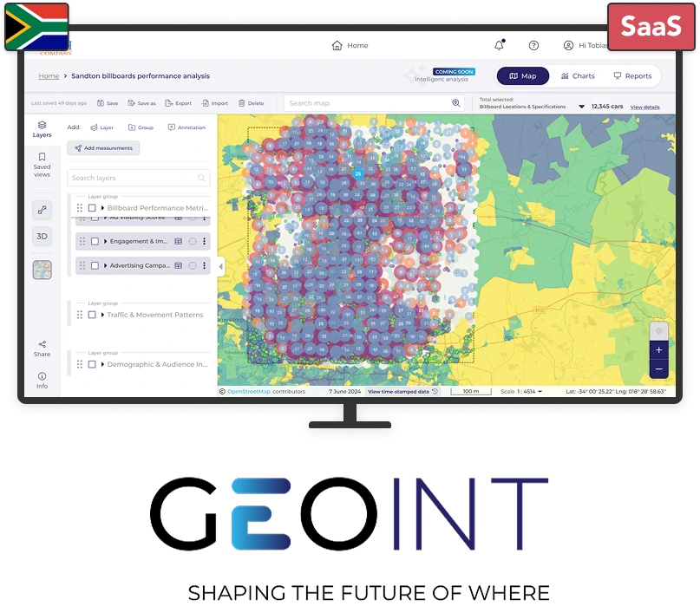
Task: Check the Engagement & Im... layer checkbox
Action: tap(95, 241)
